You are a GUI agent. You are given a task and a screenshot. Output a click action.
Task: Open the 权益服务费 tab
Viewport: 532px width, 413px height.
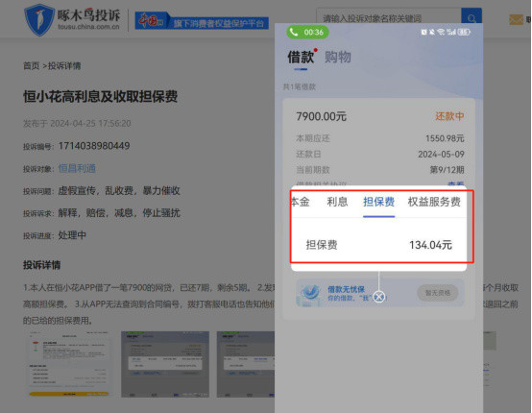pyautogui.click(x=434, y=202)
